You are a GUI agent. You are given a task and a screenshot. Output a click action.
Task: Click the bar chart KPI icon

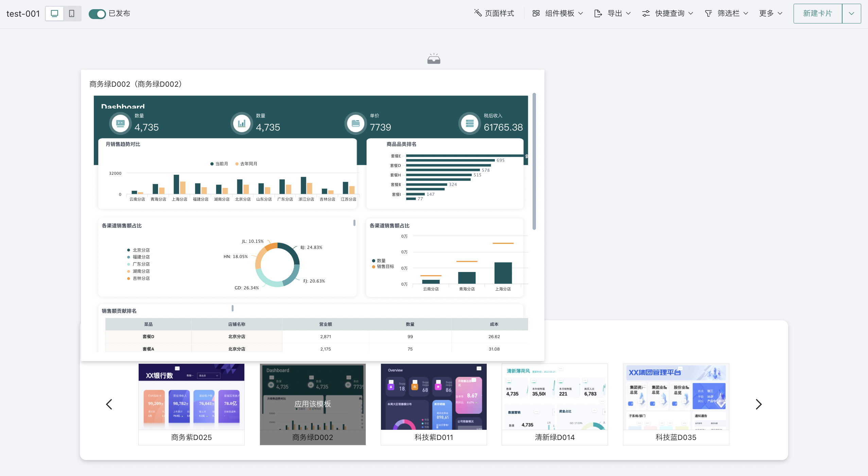coord(242,123)
